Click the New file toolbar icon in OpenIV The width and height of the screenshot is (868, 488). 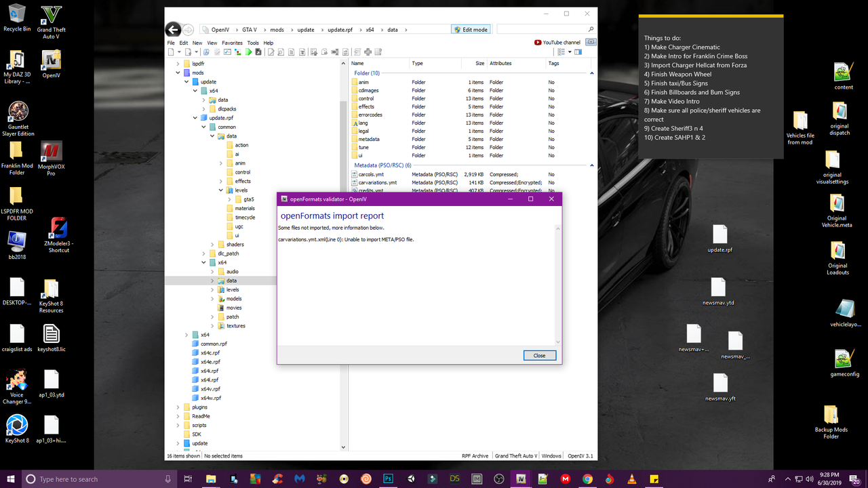(171, 52)
